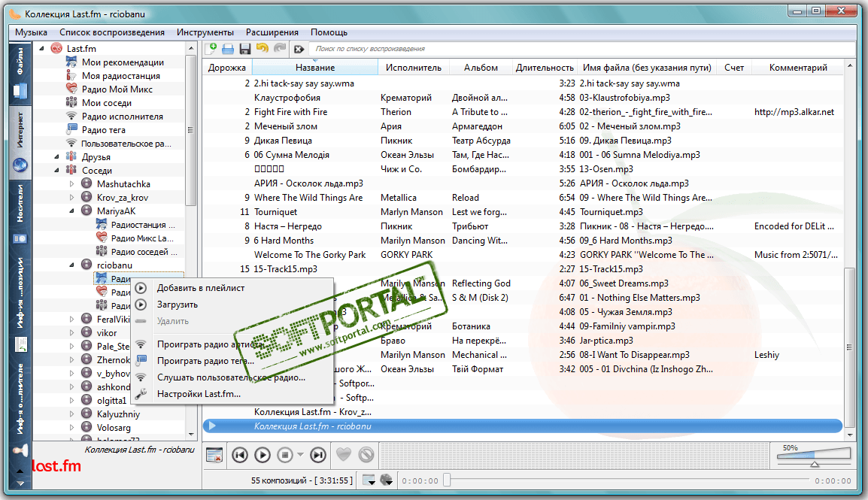
Task: Select Радио исполнителя item
Action: pos(123,116)
